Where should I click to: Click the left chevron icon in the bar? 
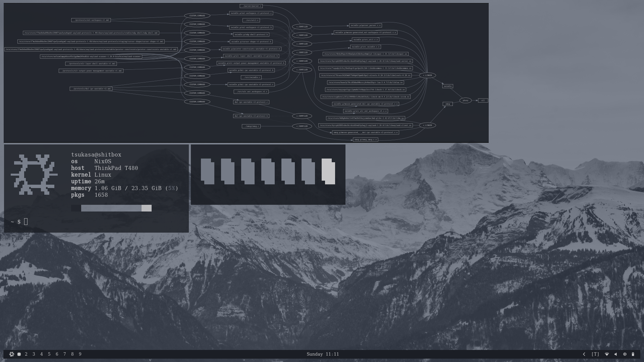click(584, 354)
